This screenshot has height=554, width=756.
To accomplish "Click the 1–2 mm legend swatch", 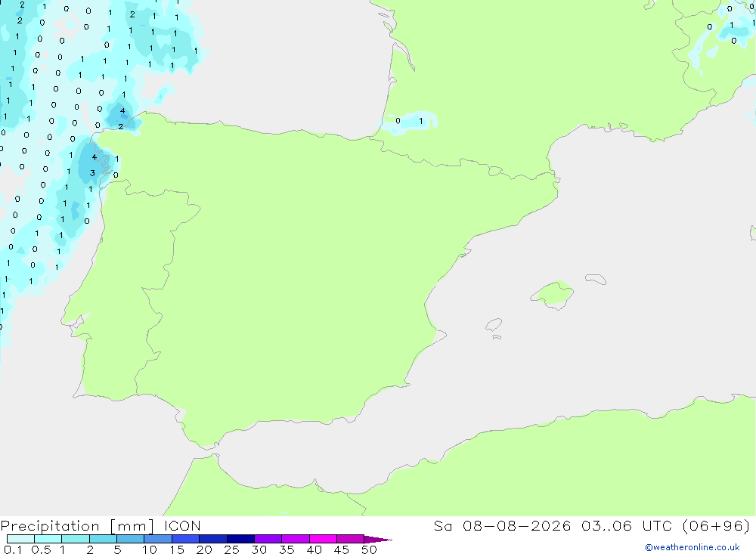I will click(x=75, y=539).
